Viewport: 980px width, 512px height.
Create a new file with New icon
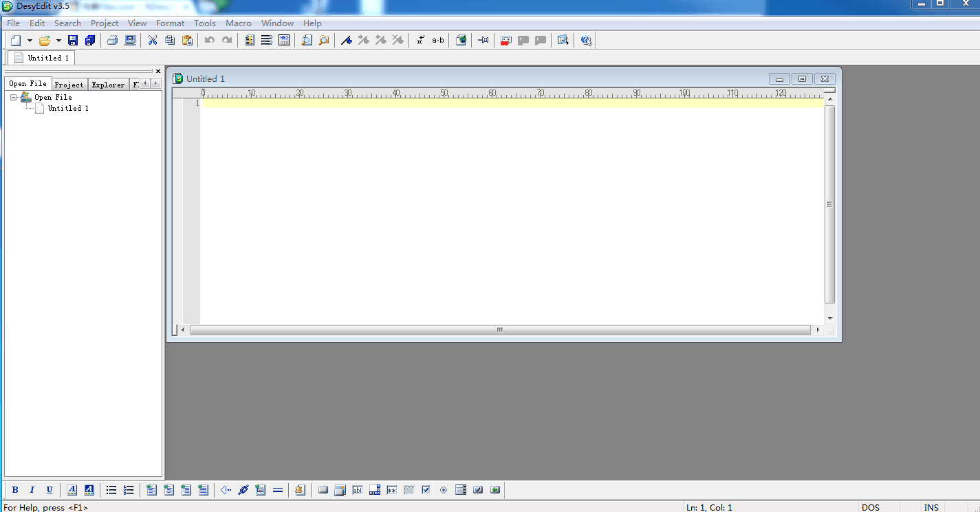tap(16, 41)
